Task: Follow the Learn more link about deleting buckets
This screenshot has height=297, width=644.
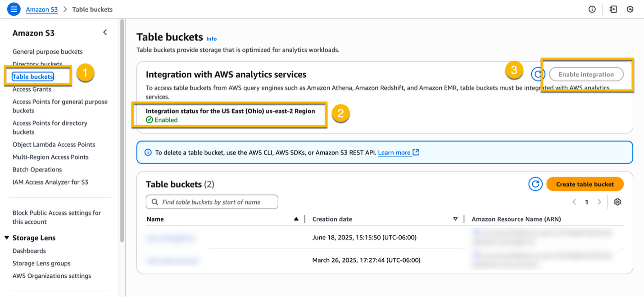Action: pyautogui.click(x=395, y=153)
